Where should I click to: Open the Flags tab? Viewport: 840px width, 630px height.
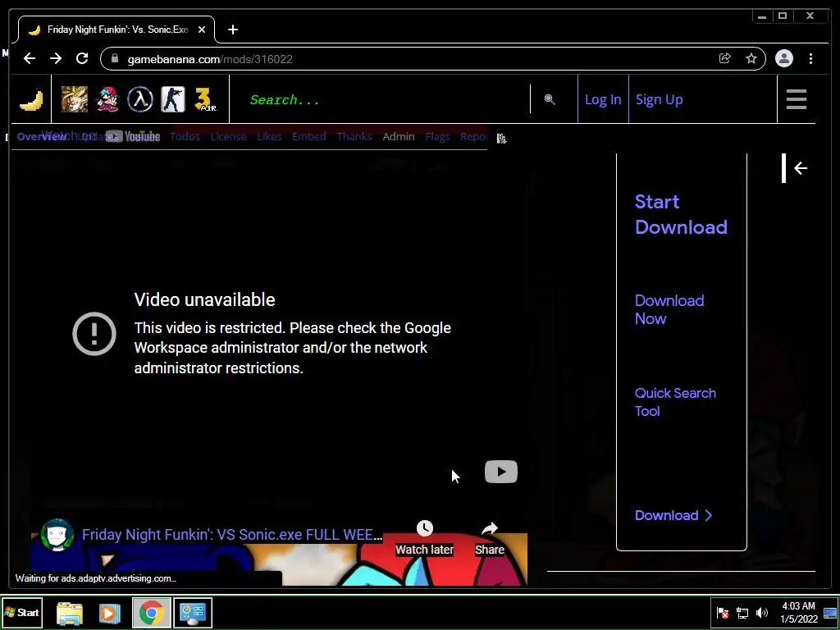click(x=437, y=137)
